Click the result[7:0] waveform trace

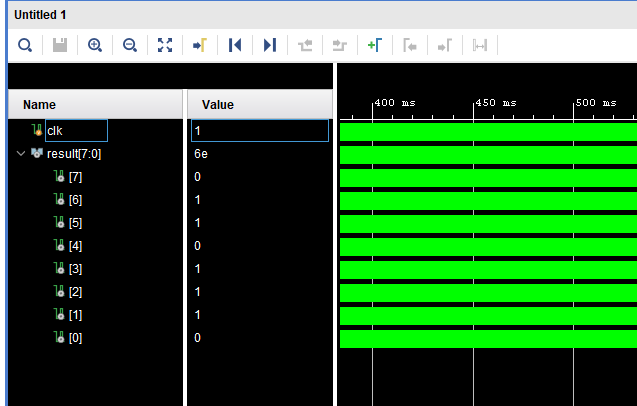(488, 155)
